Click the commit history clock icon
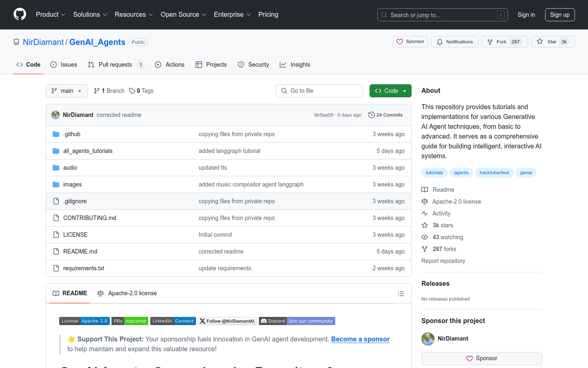 click(371, 115)
